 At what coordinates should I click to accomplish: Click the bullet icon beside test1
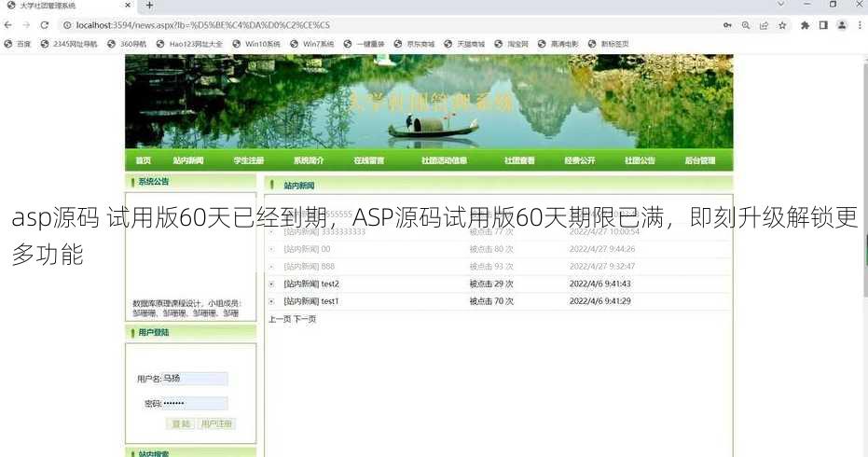272,301
